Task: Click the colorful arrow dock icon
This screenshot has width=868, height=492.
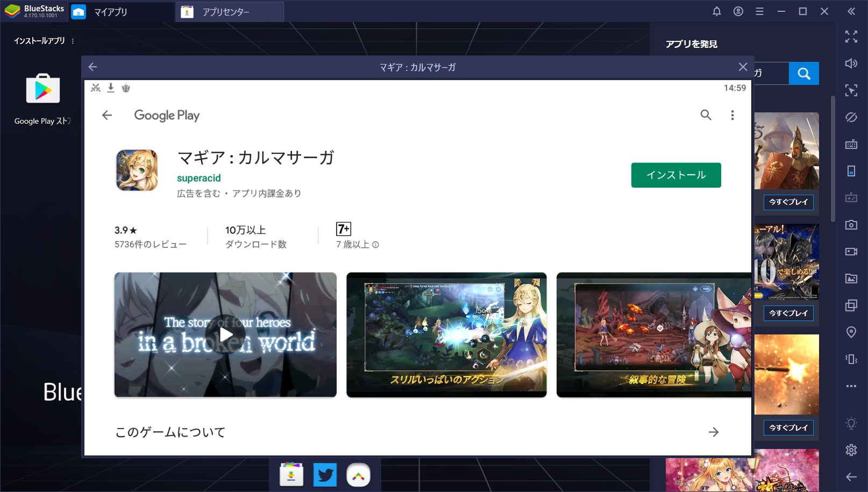Action: click(x=358, y=475)
